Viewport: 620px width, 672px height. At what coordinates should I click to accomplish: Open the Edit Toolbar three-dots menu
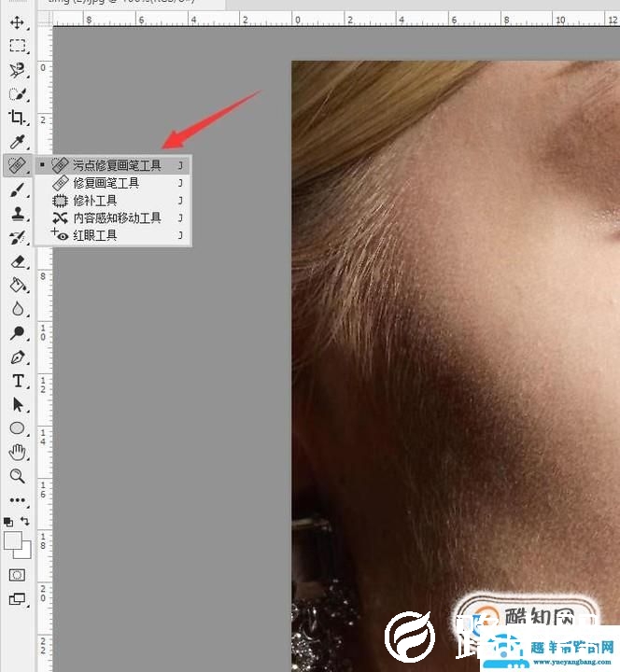(x=17, y=500)
